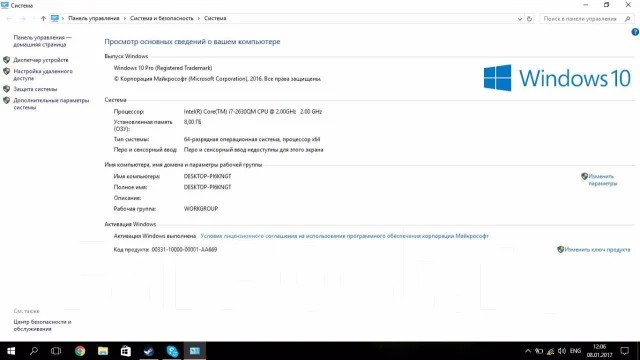Open Диспетчер устройств from the sidebar
The image size is (640, 360).
pyautogui.click(x=40, y=60)
